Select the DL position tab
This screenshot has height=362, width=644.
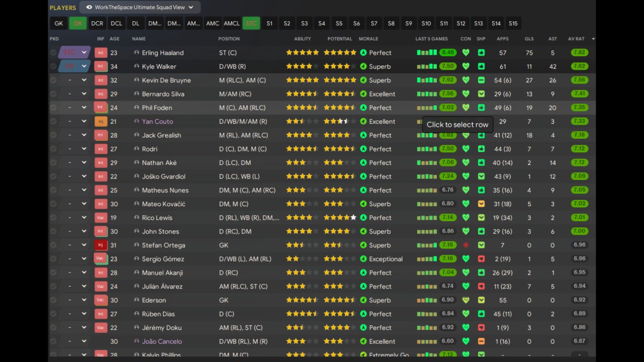[x=136, y=23]
